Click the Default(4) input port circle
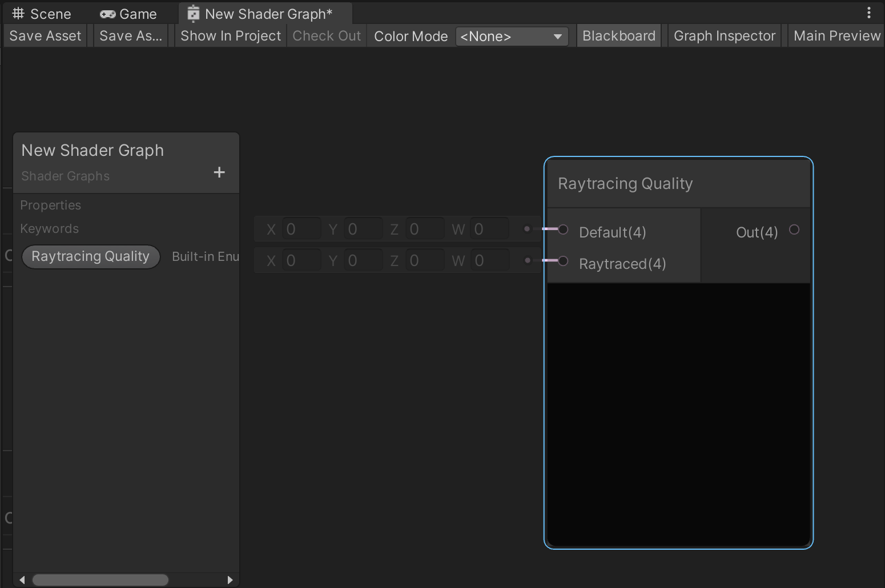Screen dimensions: 885x588 click(x=563, y=229)
